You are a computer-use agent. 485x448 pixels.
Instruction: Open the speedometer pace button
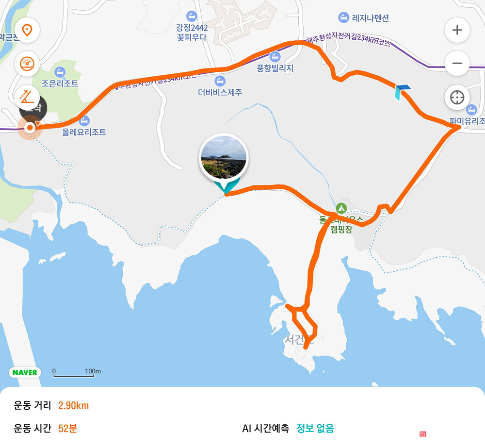[x=27, y=64]
